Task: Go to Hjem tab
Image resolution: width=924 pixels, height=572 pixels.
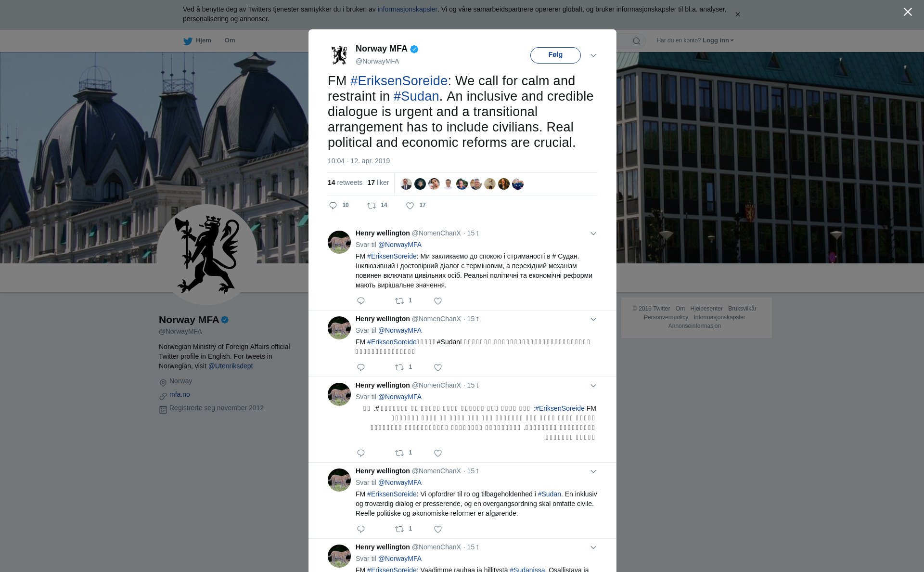Action: pos(203,40)
